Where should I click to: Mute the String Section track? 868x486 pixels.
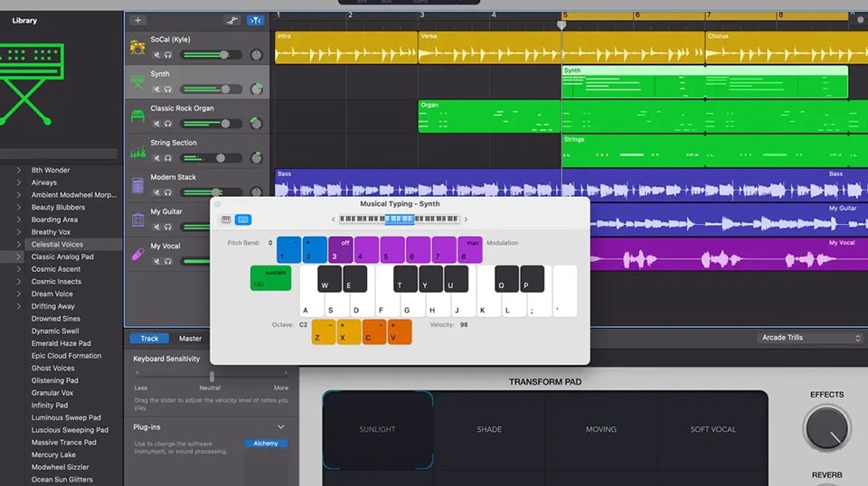click(x=156, y=158)
